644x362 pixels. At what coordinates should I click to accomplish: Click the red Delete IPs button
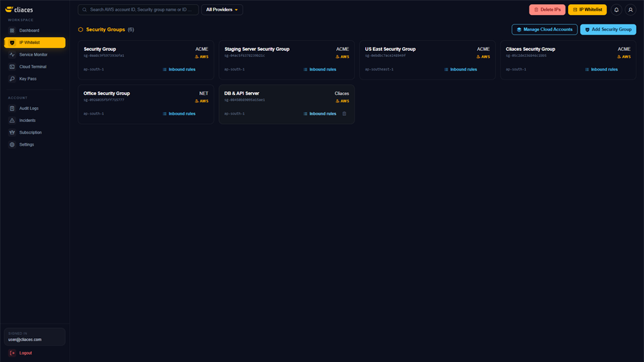[x=547, y=9]
